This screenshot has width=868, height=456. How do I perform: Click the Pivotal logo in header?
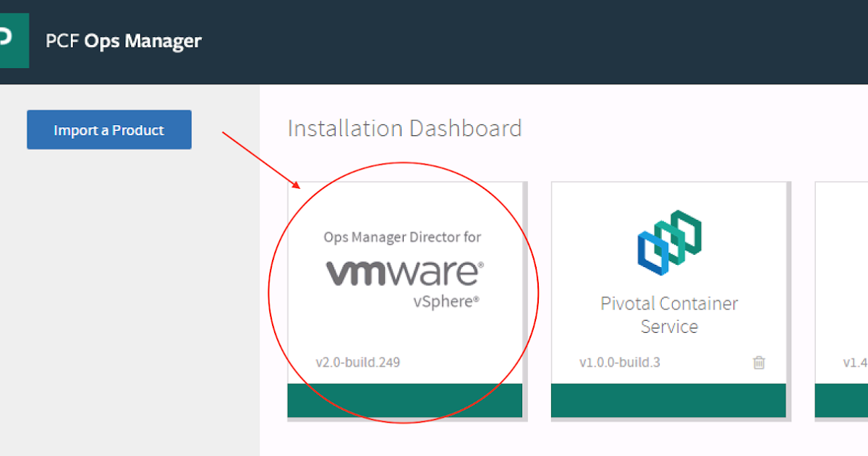click(x=12, y=40)
